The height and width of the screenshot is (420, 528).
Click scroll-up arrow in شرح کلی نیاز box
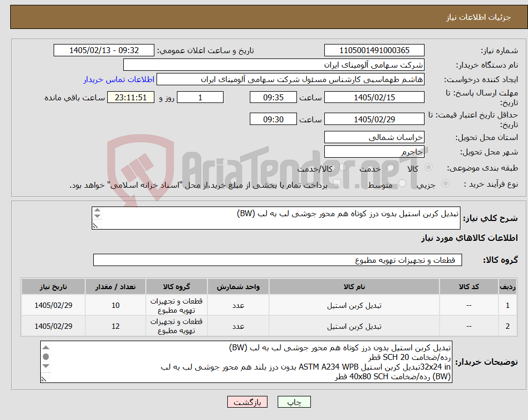pos(97,210)
